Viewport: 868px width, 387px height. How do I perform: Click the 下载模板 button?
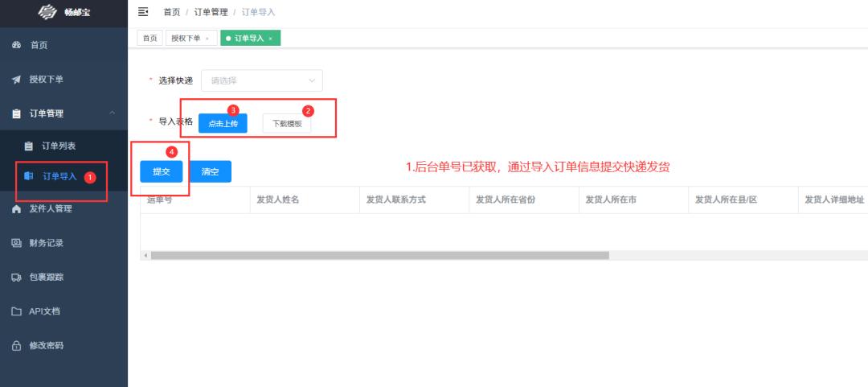(x=287, y=124)
